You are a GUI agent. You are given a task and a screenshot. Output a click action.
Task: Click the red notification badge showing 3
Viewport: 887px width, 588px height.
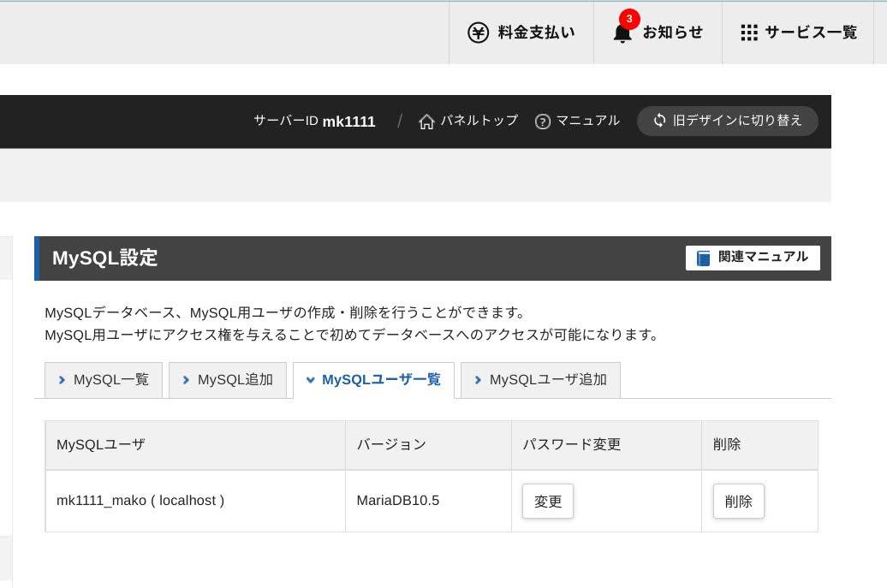(x=629, y=19)
